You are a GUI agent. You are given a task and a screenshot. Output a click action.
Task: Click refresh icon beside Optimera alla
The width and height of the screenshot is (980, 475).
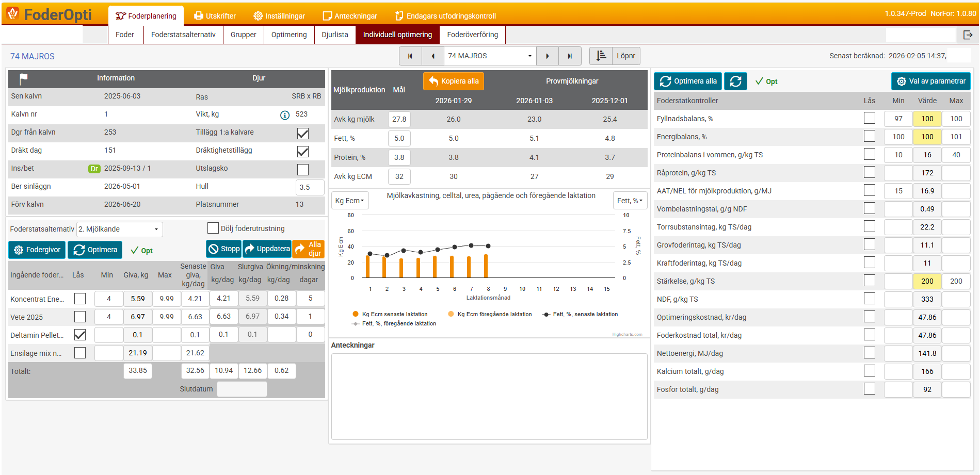click(x=735, y=81)
